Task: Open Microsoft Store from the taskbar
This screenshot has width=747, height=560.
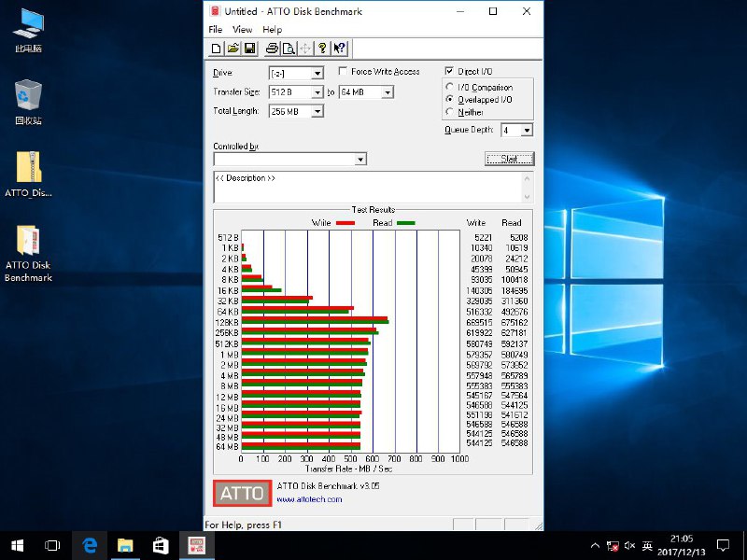Action: tap(161, 545)
